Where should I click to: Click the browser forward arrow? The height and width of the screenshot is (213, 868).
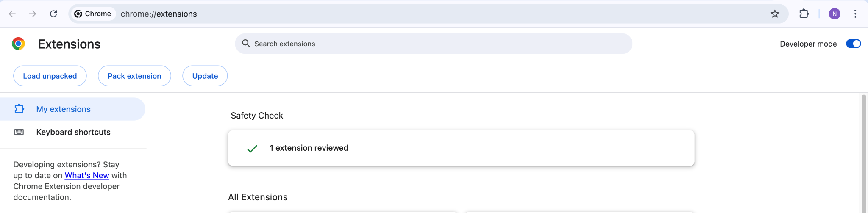[33, 14]
